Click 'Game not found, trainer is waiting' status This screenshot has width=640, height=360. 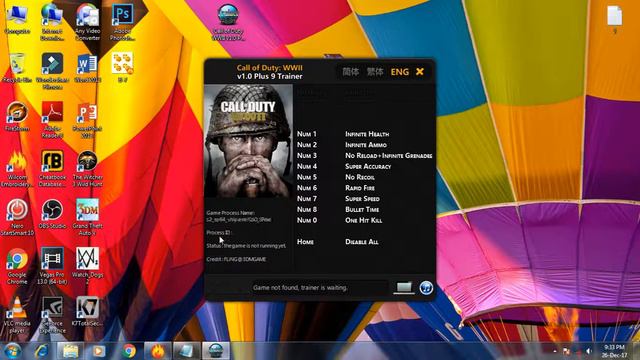coord(300,288)
